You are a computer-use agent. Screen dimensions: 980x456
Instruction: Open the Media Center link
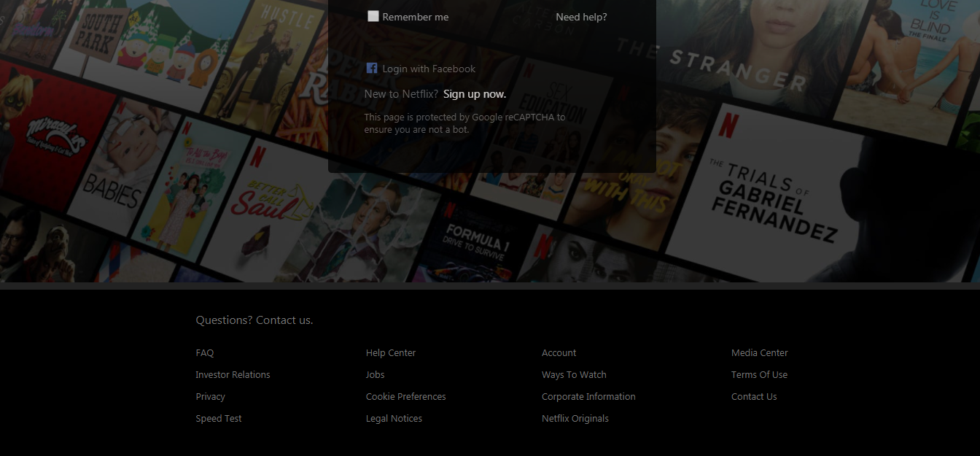point(760,353)
